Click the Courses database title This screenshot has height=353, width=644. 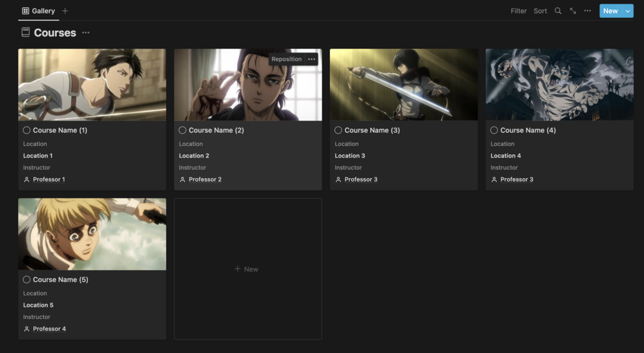(55, 33)
